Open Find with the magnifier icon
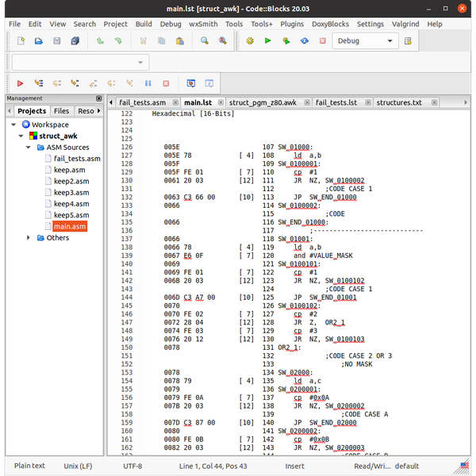 tap(205, 40)
